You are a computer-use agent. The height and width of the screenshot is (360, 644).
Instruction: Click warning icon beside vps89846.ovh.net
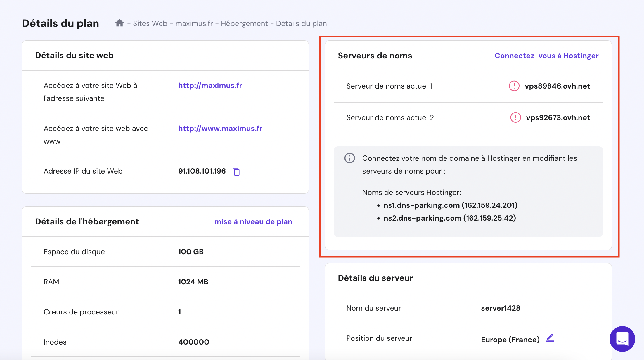click(514, 86)
